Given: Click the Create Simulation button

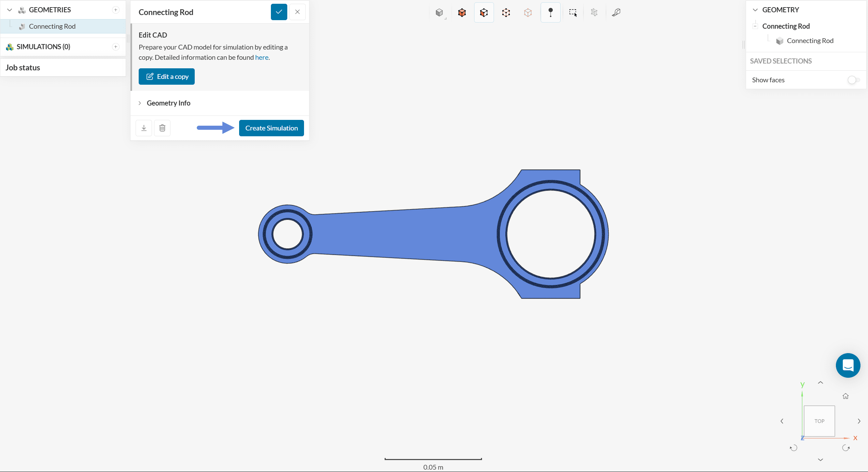Looking at the screenshot, I should tap(271, 128).
